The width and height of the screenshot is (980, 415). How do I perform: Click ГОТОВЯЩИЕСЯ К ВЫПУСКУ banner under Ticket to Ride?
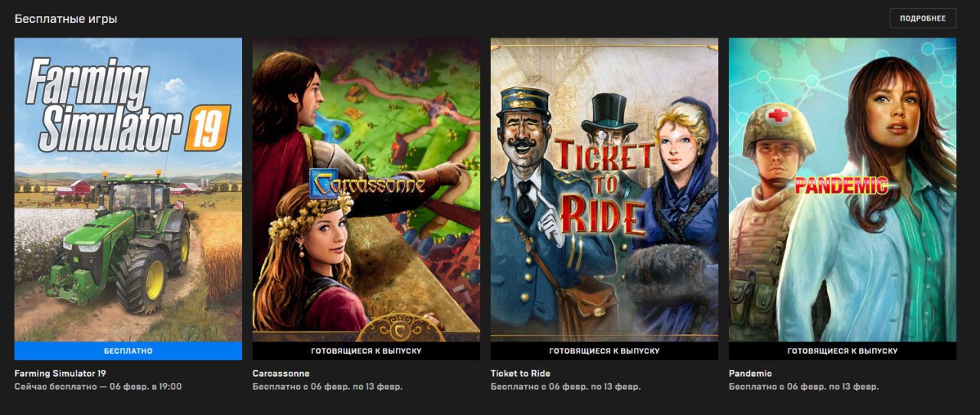tap(604, 351)
